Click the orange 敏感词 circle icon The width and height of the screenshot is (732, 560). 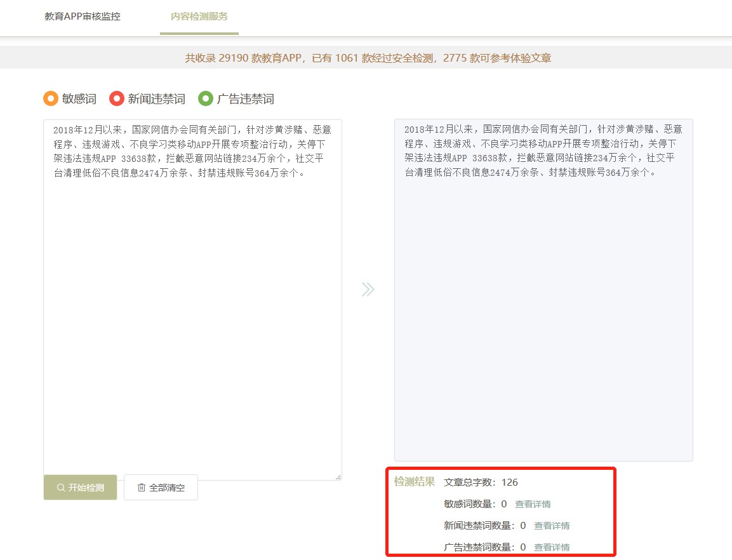pyautogui.click(x=51, y=98)
